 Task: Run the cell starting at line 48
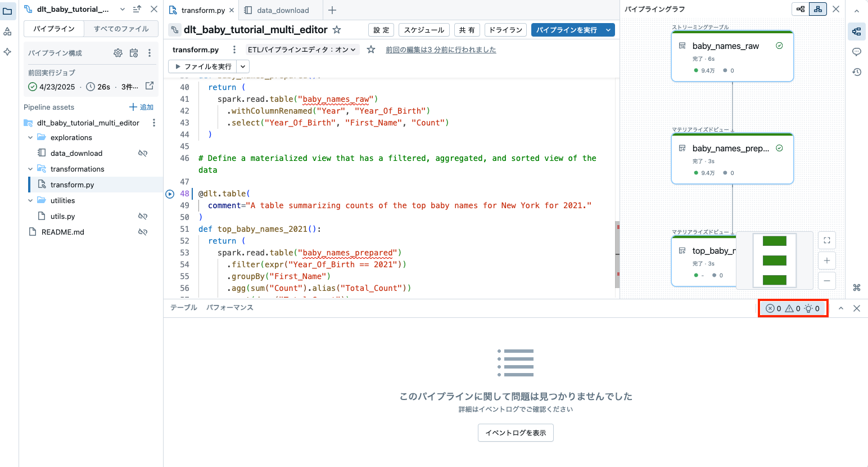[x=170, y=194]
